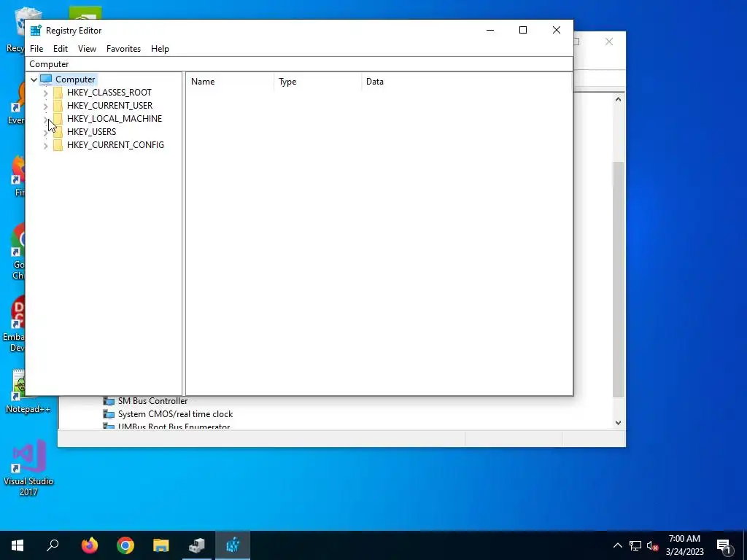The width and height of the screenshot is (747, 560).
Task: Expand the HKEY_LOCAL_MACHINE key
Action: point(46,120)
